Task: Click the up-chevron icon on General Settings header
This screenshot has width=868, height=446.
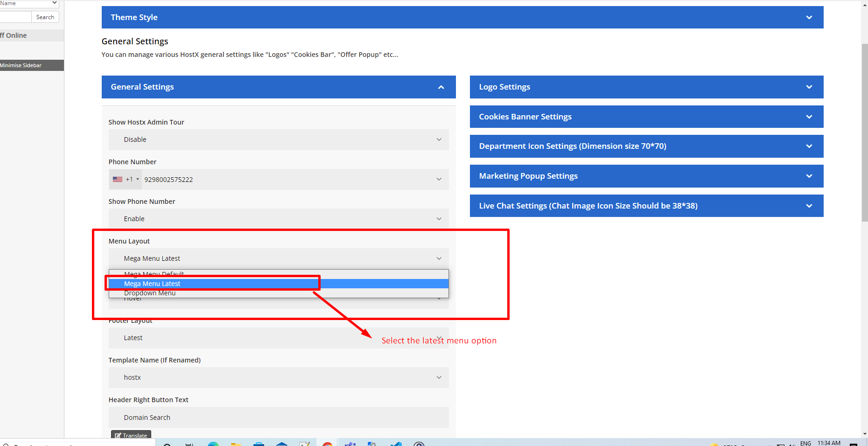Action: pos(441,87)
